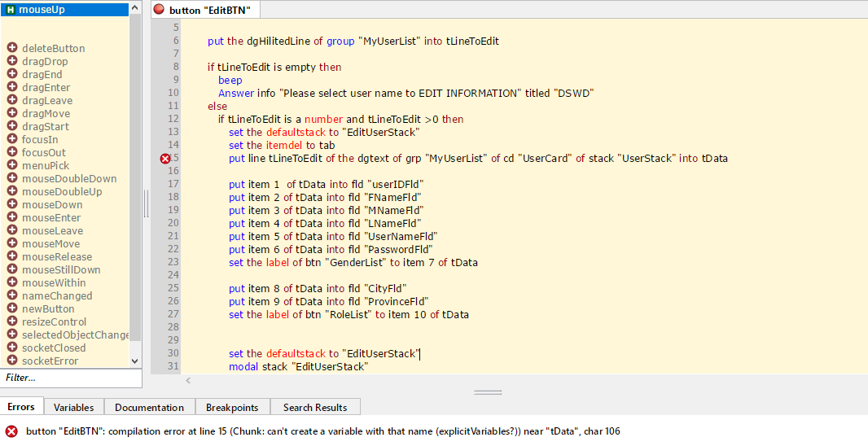Switch to the Documentation tab

point(149,407)
